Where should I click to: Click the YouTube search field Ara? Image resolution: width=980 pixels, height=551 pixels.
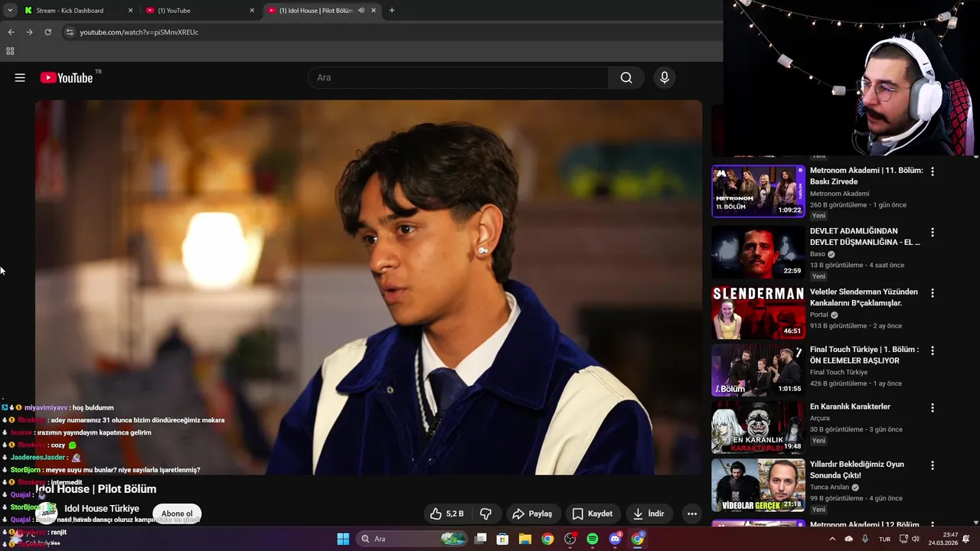458,77
